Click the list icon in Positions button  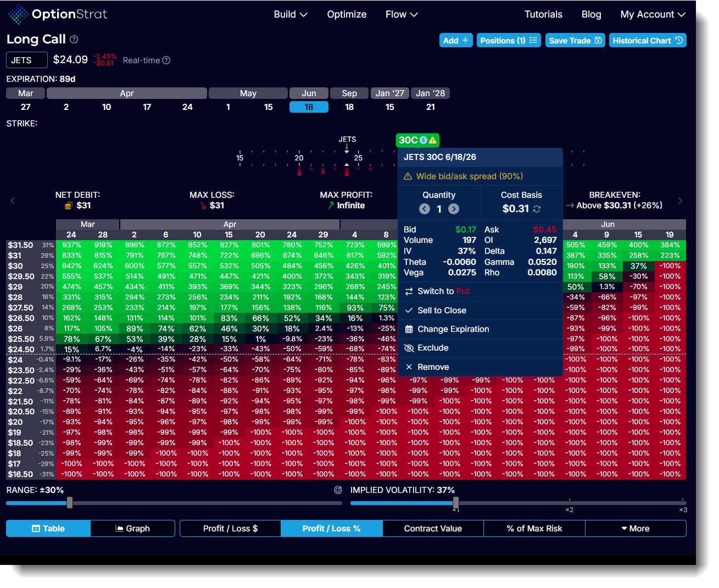click(x=533, y=40)
